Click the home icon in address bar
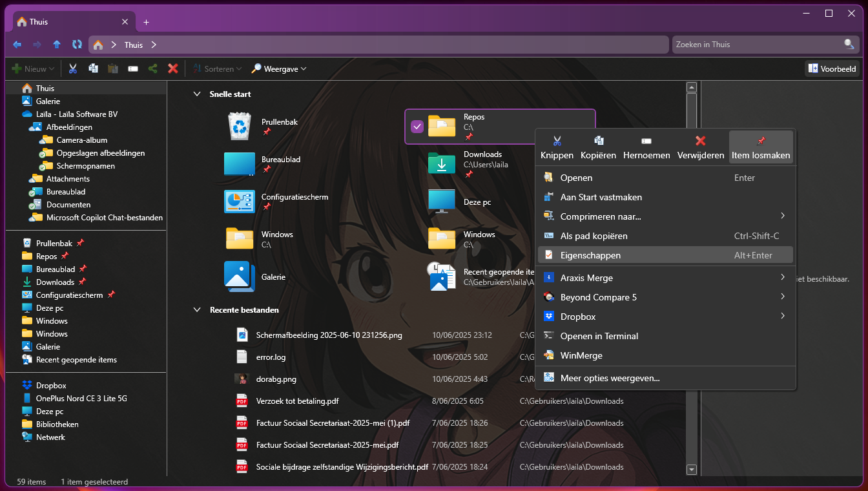Image resolution: width=868 pixels, height=491 pixels. point(98,45)
